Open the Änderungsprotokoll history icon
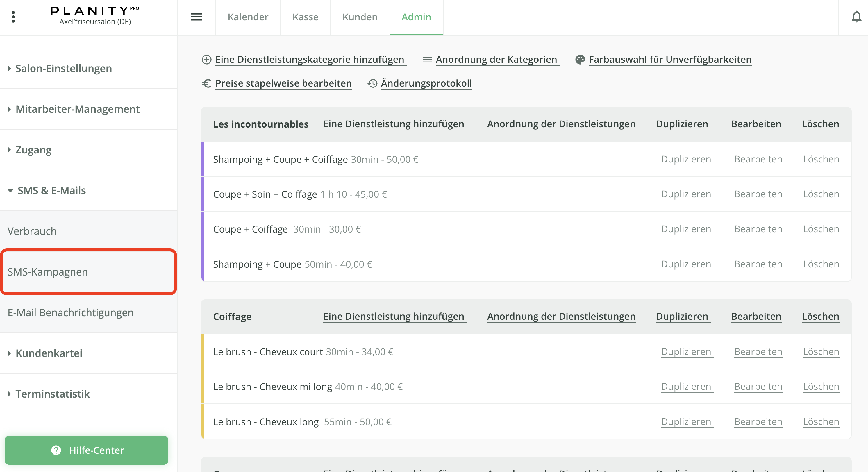868x472 pixels. pos(373,83)
